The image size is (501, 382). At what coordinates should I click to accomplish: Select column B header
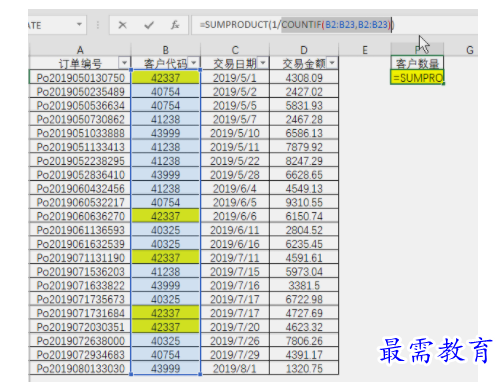[x=166, y=50]
